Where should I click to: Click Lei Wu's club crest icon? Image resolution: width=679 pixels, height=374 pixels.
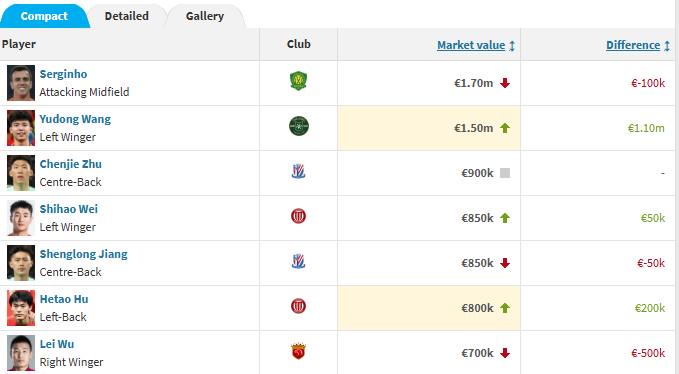pos(298,351)
